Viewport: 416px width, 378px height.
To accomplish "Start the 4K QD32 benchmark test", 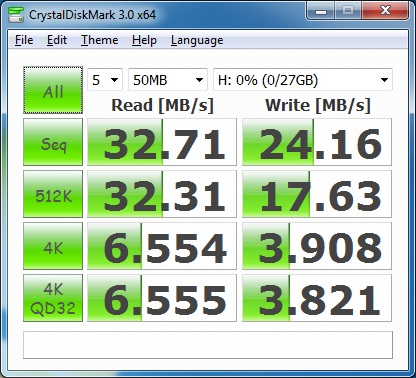I will [53, 298].
